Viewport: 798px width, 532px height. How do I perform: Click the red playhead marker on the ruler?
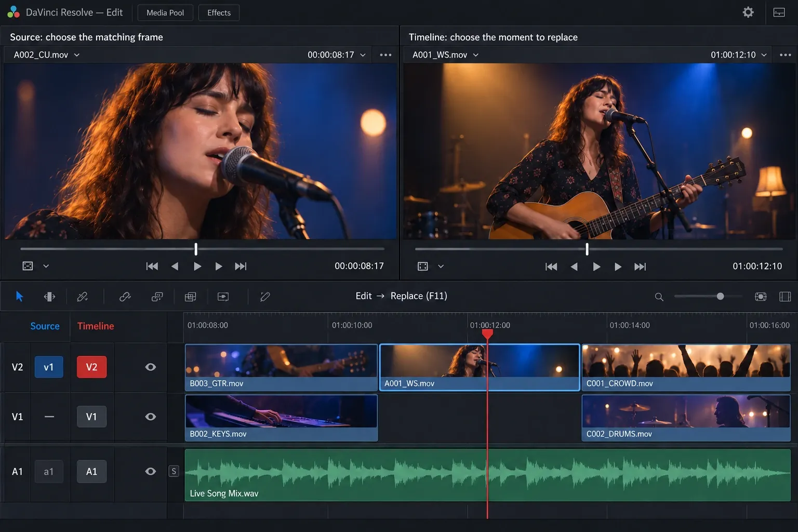(x=487, y=334)
